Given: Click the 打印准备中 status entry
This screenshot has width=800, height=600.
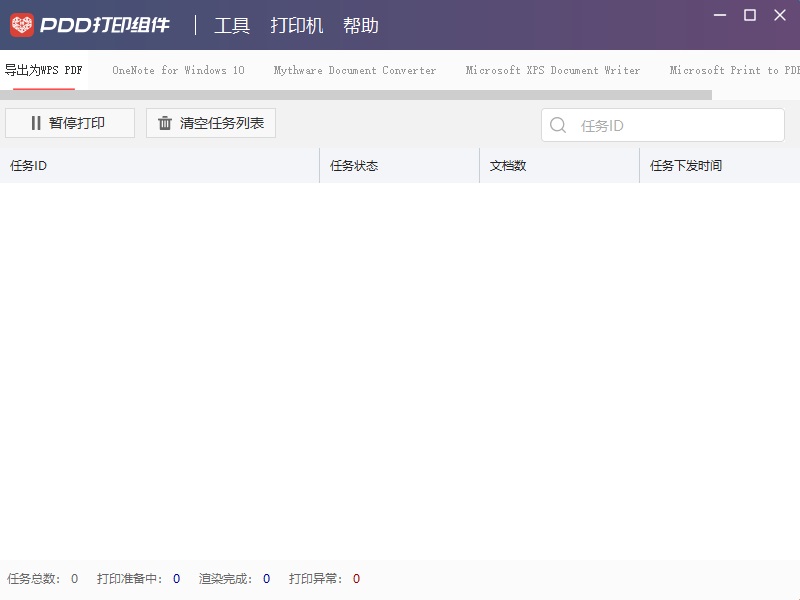Looking at the screenshot, I should click(138, 579).
